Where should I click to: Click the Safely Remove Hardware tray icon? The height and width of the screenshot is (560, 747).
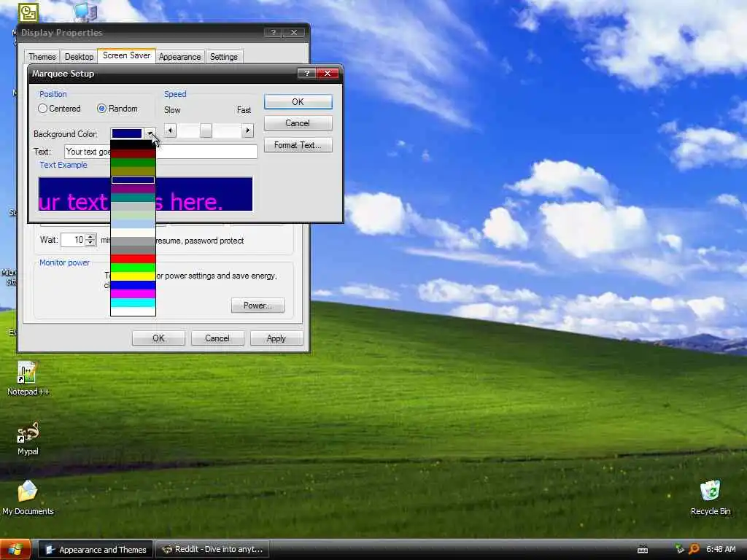pyautogui.click(x=679, y=549)
